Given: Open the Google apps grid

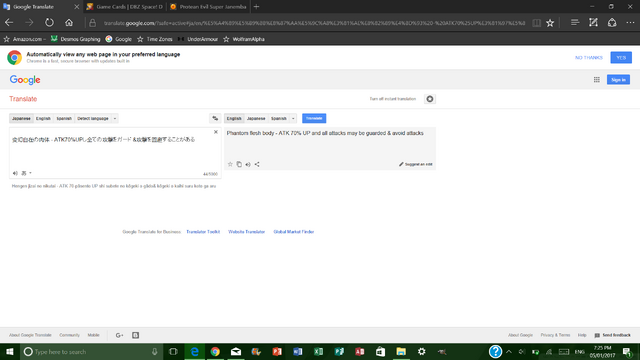Looking at the screenshot, I should point(597,80).
